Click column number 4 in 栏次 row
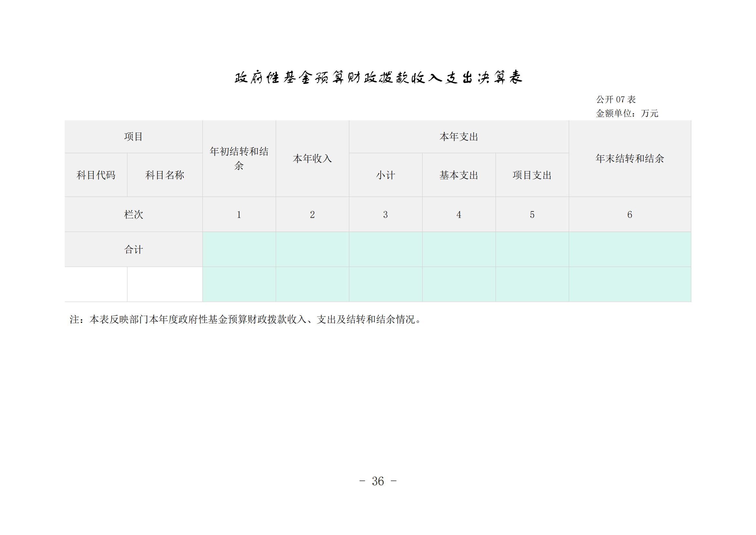Image resolution: width=756 pixels, height=535 pixels. 459,214
